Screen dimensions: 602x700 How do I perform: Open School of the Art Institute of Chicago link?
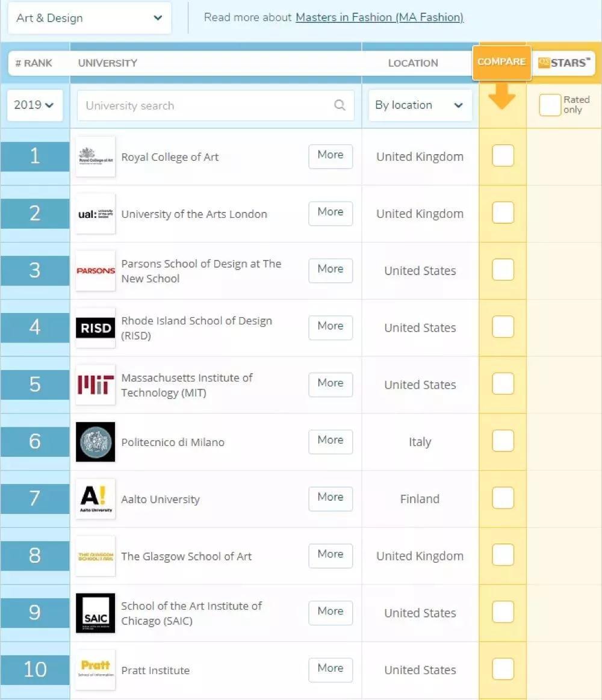[x=191, y=613]
